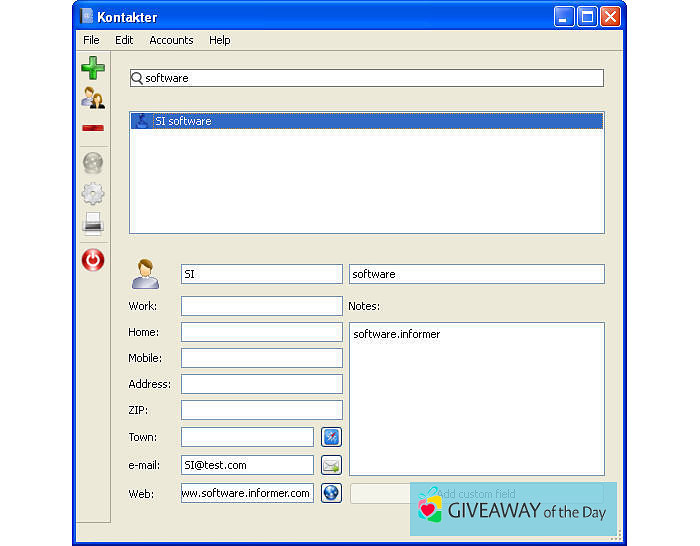Click the send e-mail envelope icon
This screenshot has width=700, height=546.
331,465
